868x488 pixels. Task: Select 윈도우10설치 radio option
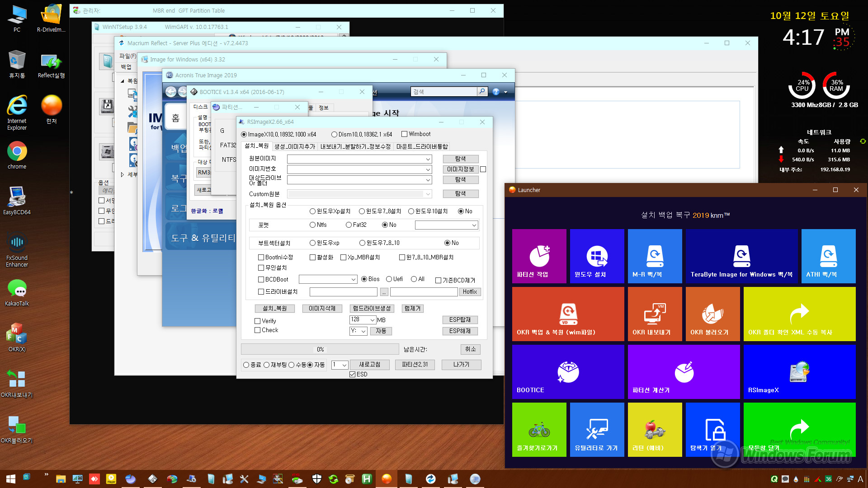coord(411,211)
